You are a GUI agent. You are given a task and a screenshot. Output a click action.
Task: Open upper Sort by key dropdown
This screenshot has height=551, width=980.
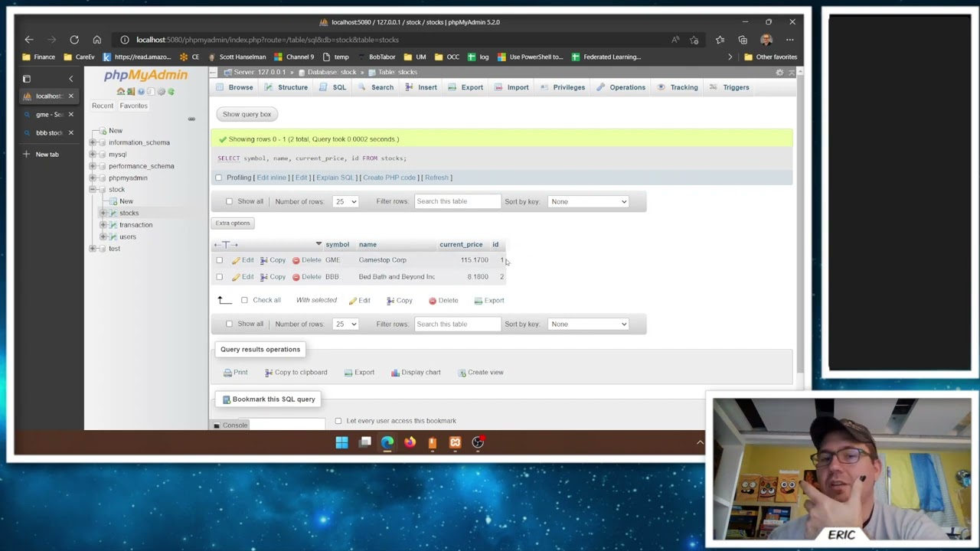pos(588,202)
